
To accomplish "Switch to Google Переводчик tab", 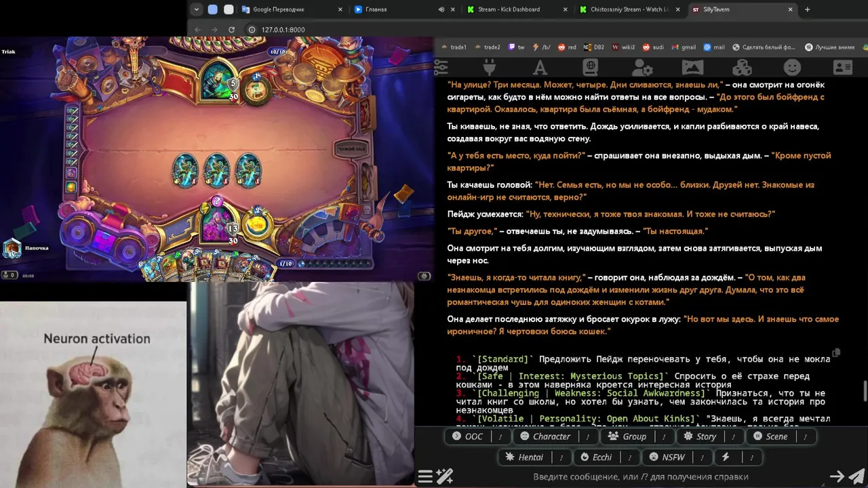I will (x=292, y=9).
